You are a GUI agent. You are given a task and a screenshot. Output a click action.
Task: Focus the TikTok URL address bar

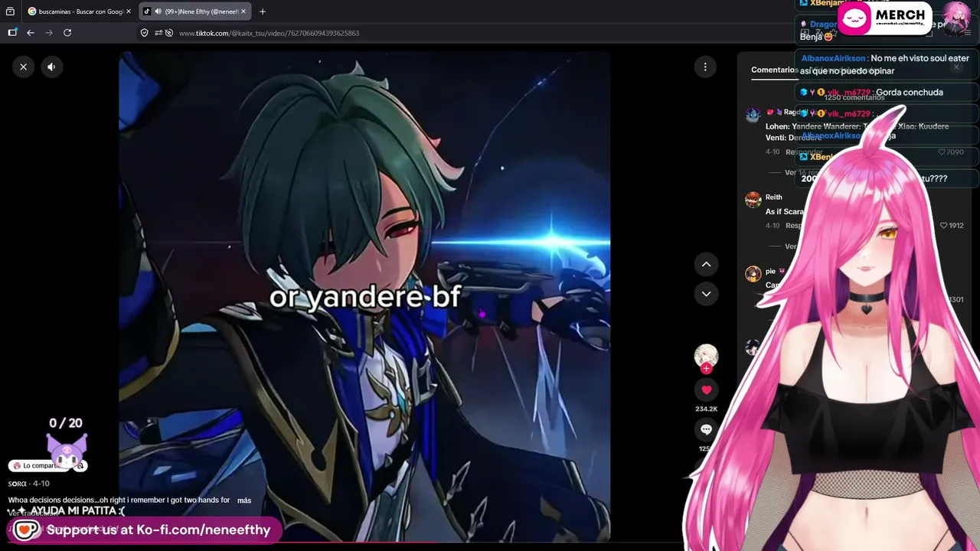coord(269,33)
